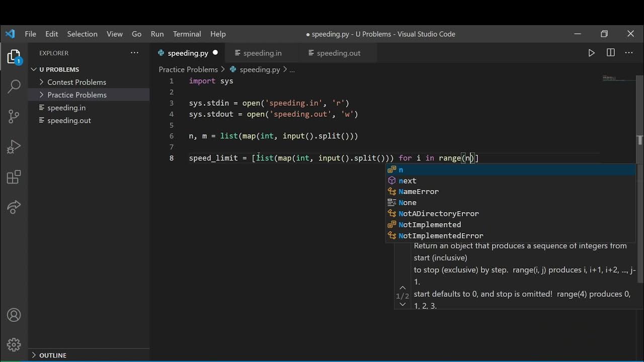The width and height of the screenshot is (644, 362).
Task: Click line number 1 in gutter
Action: pyautogui.click(x=172, y=81)
